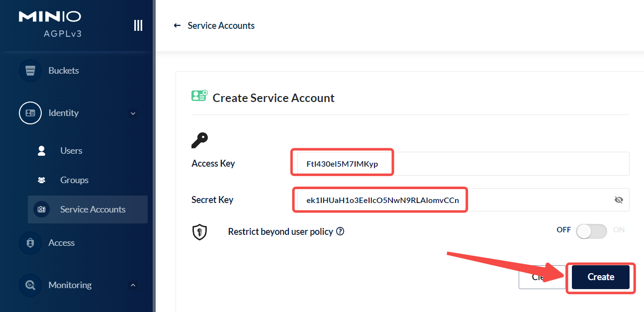Click the Identity icon in sidebar

[x=30, y=113]
